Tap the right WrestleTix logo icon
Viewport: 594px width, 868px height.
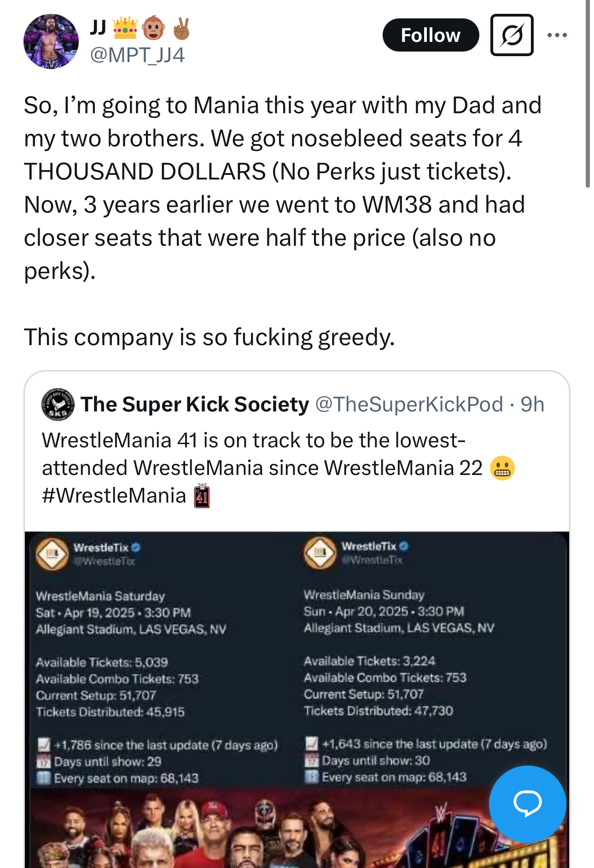tap(320, 552)
